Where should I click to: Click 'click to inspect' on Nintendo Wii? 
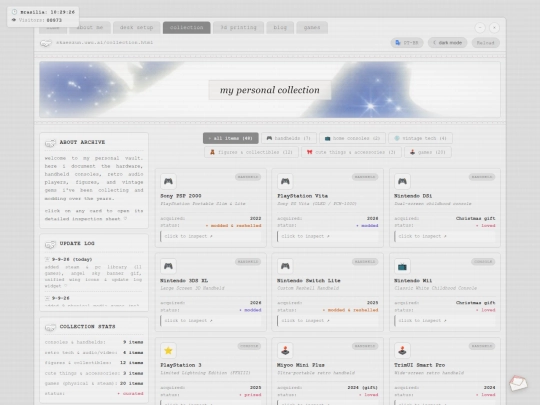point(445,321)
